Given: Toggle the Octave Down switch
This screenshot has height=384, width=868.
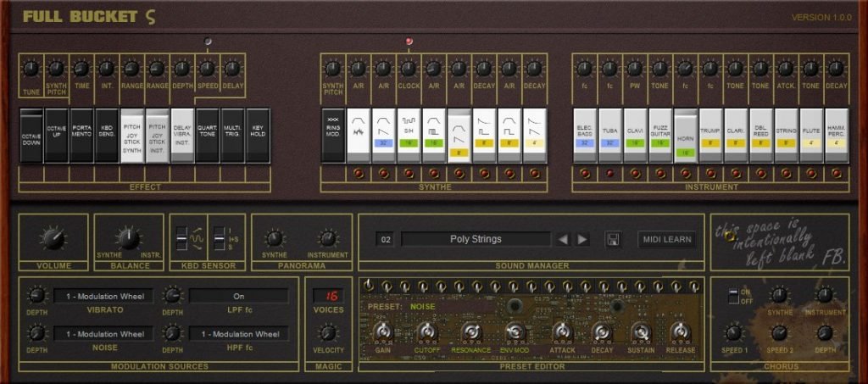Looking at the screenshot, I should [x=31, y=135].
